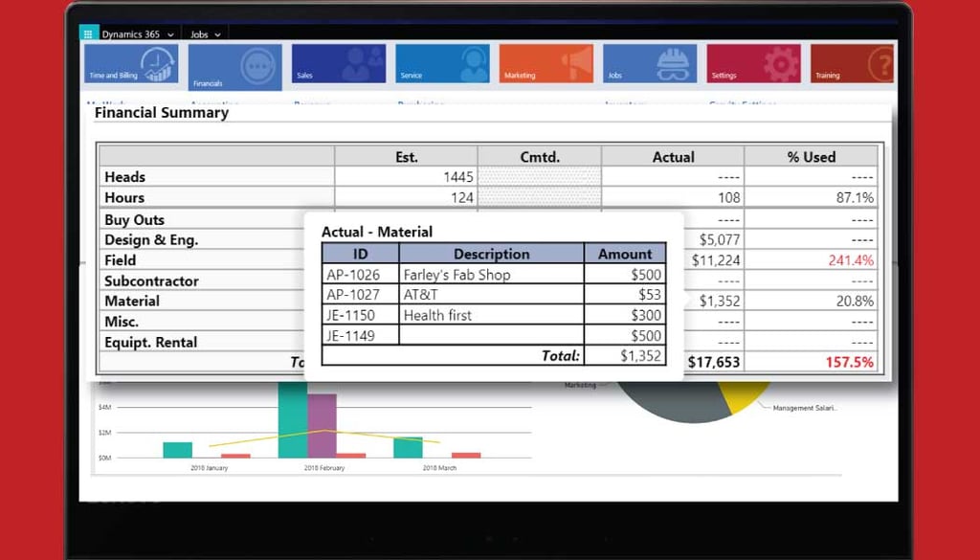Click the Actual column header in Financial Summary
The height and width of the screenshot is (560, 980).
[x=673, y=157]
